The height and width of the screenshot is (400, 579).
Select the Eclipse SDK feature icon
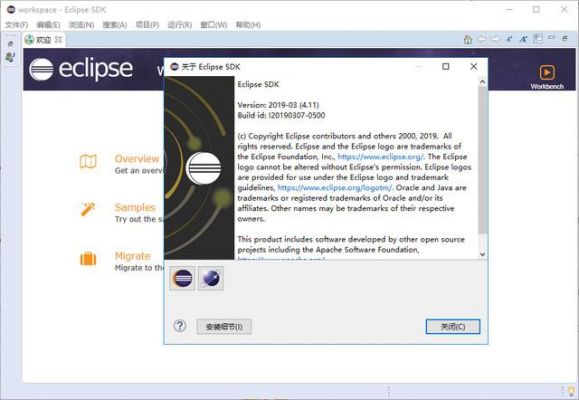[182, 278]
